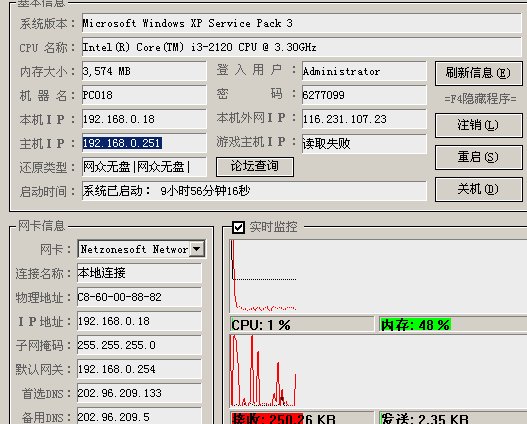Click the 关机 shutdown button
The height and width of the screenshot is (424, 527).
pos(479,189)
